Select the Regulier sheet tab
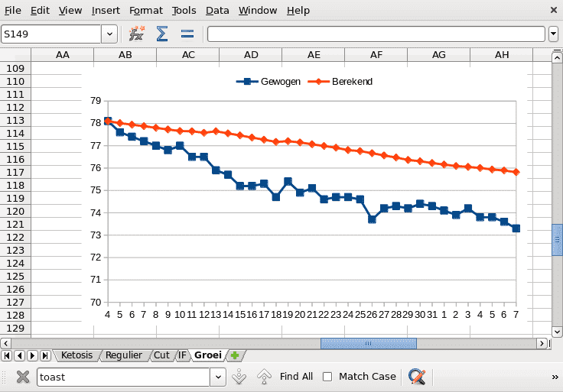This screenshot has width=563, height=392. click(124, 355)
